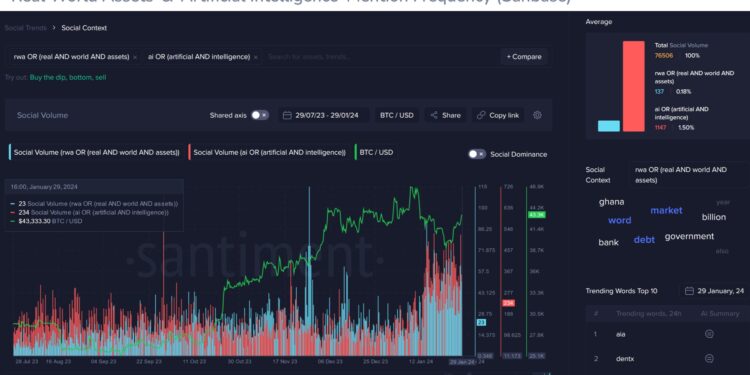Image resolution: width=750 pixels, height=375 pixels.
Task: Open the chart settings gear icon
Action: coord(537,115)
